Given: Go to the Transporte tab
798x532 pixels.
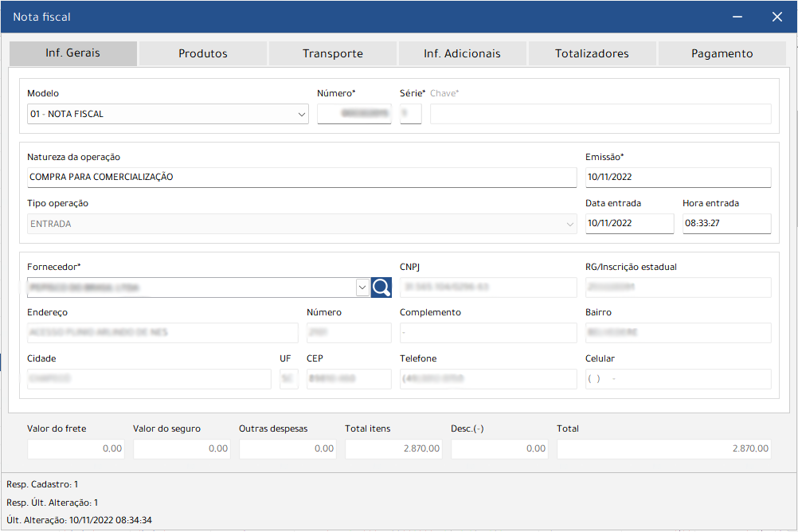Looking at the screenshot, I should [333, 53].
